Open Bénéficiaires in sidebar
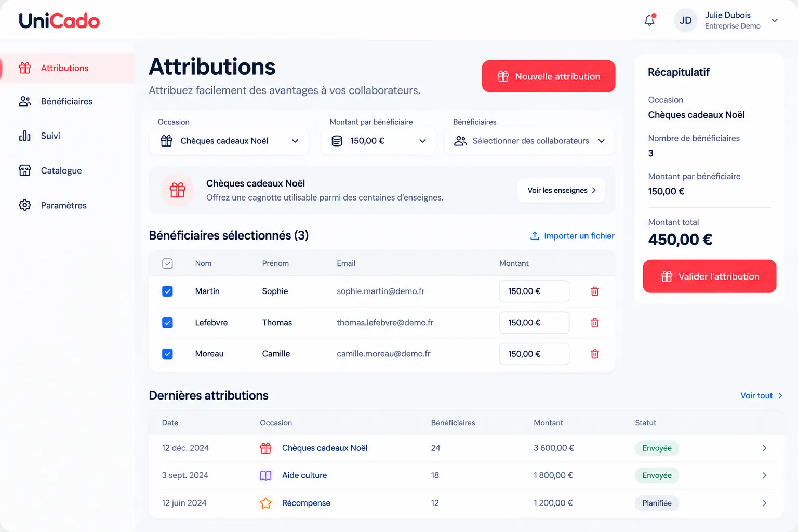Viewport: 798px width, 532px height. 68,101
